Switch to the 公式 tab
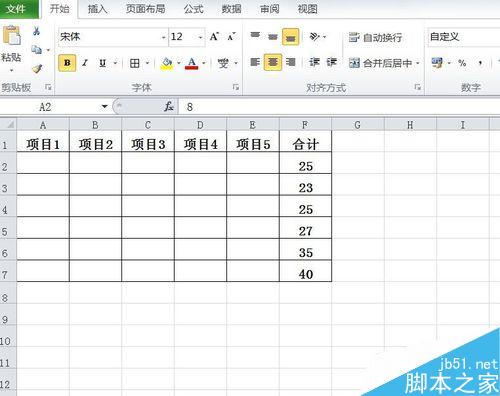 [193, 9]
